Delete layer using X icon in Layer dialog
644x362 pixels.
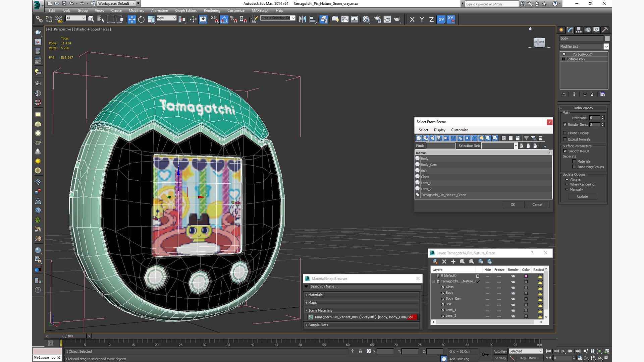pyautogui.click(x=444, y=261)
